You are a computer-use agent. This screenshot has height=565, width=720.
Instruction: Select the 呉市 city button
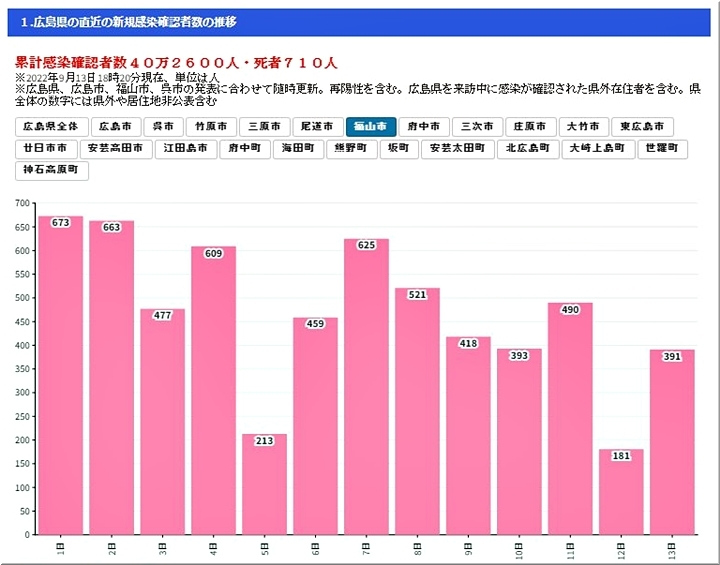[163, 127]
